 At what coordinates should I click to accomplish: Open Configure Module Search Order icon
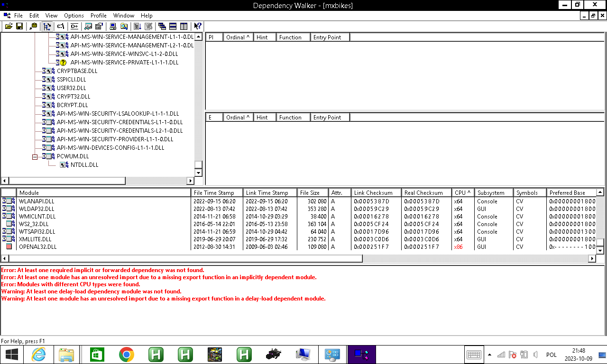point(124,27)
